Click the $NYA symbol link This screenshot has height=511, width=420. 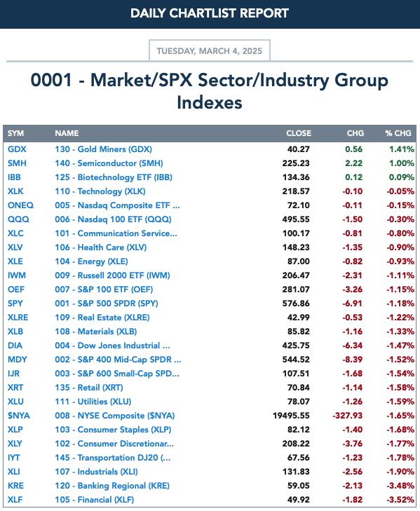[x=19, y=416]
